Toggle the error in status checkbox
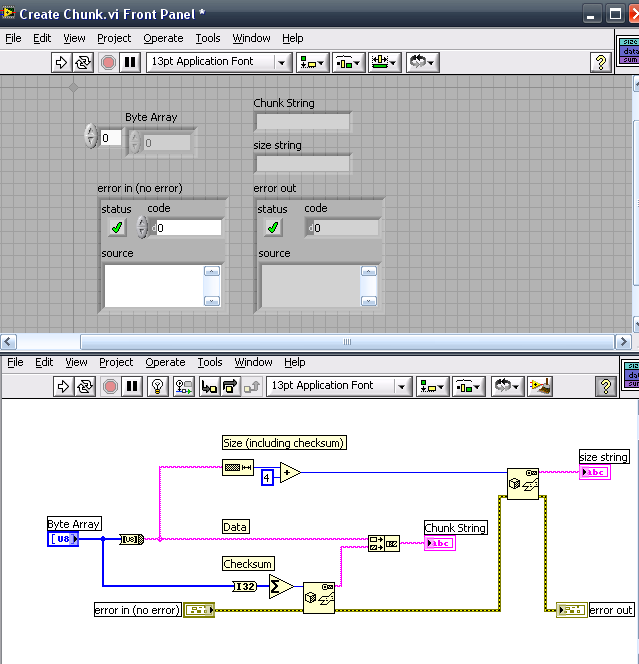The image size is (639, 664). click(x=117, y=228)
